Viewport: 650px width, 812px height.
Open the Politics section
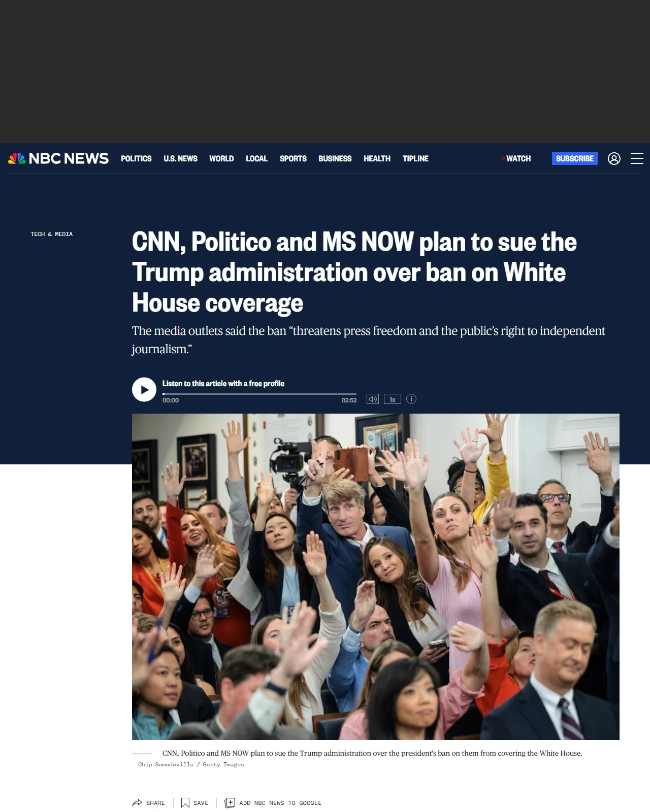coord(136,159)
